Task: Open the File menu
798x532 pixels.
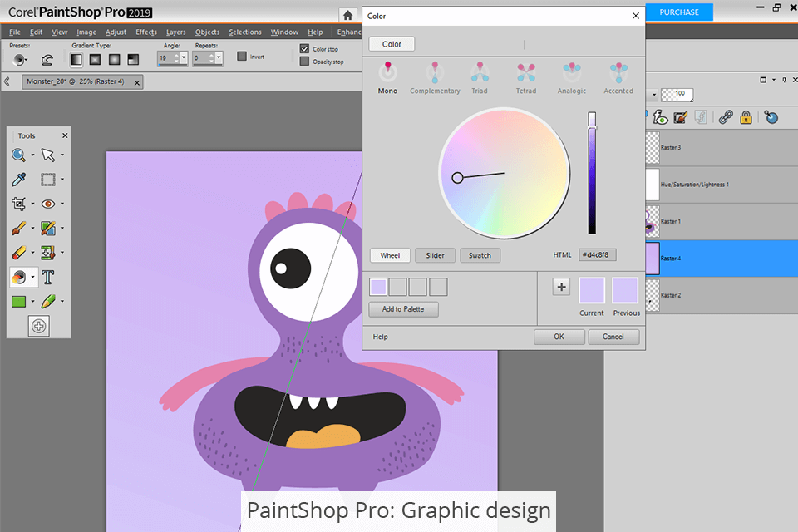Action: tap(15, 32)
